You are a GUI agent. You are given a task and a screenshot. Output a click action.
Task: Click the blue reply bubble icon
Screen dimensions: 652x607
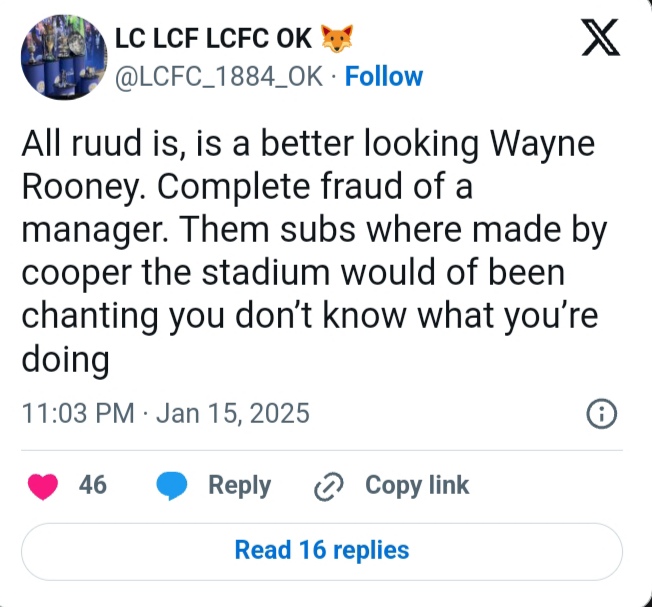(174, 486)
